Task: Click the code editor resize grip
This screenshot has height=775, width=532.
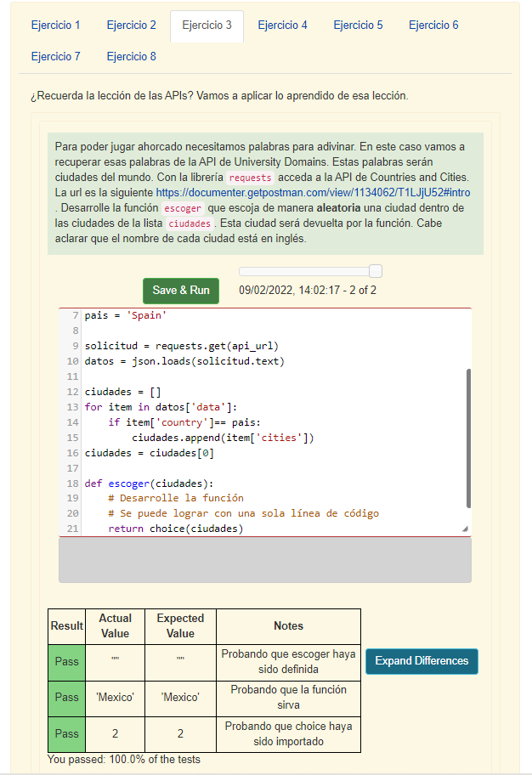Action: coord(465,529)
